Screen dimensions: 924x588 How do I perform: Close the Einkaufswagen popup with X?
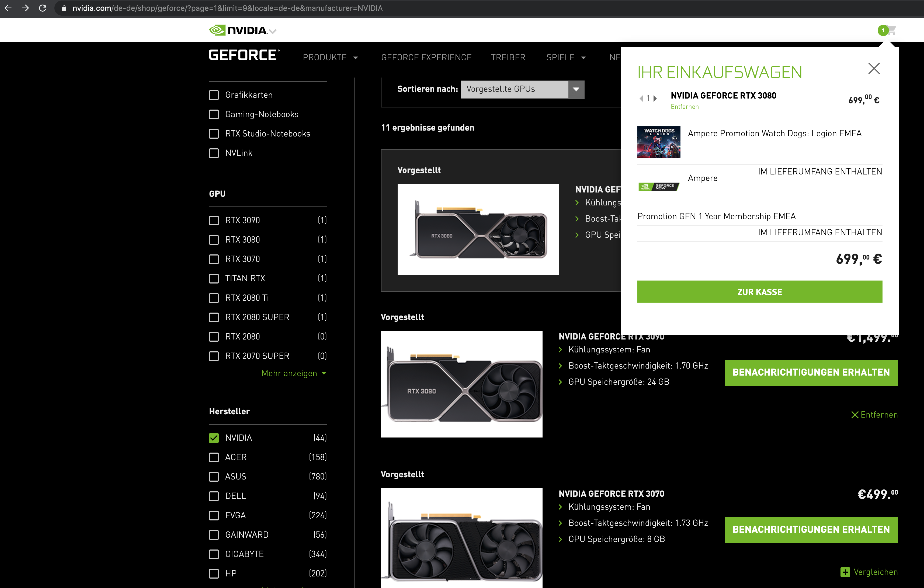point(874,69)
